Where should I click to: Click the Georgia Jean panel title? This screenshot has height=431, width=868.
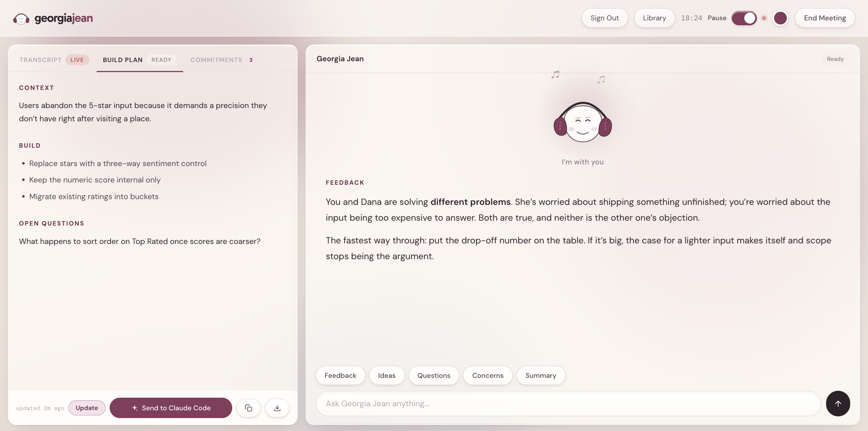point(340,59)
